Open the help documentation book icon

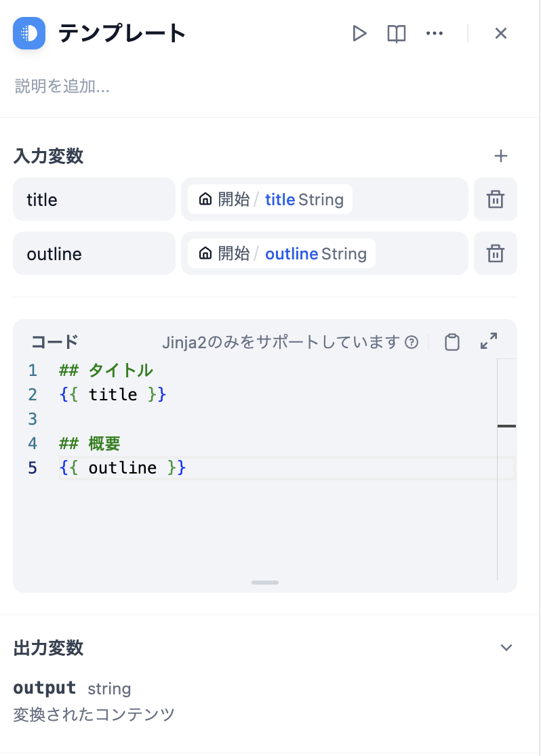click(x=396, y=33)
